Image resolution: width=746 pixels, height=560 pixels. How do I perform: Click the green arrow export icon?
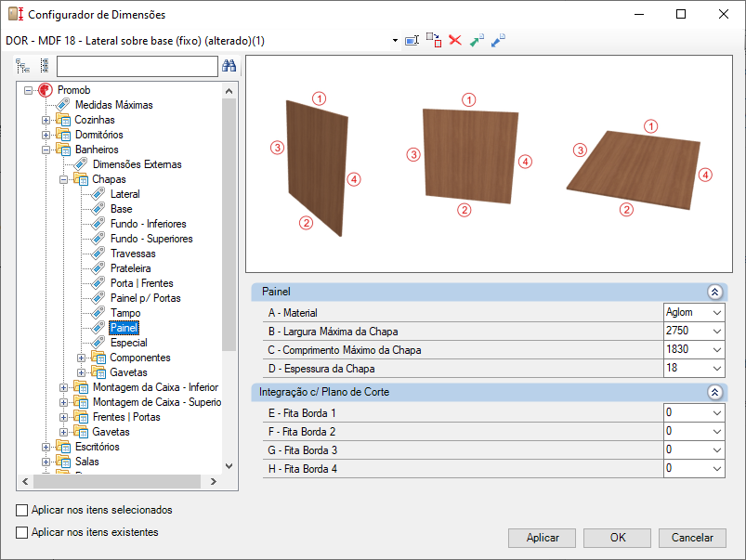477,41
